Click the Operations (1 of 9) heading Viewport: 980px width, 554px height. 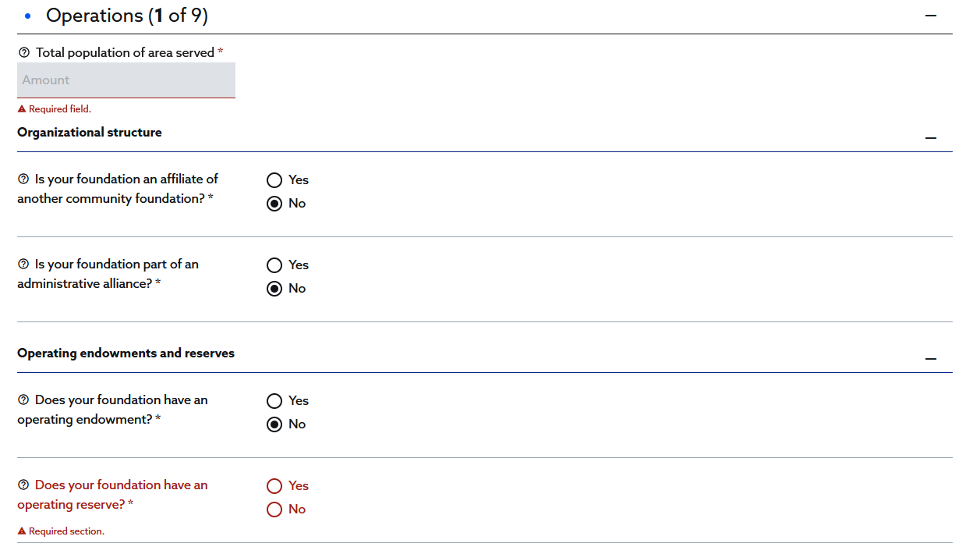coord(127,16)
